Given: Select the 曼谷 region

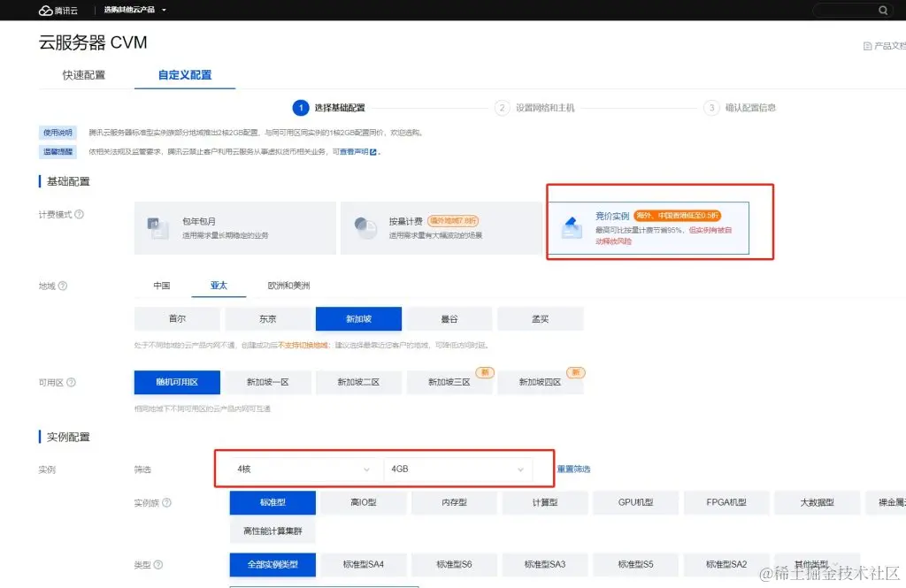Looking at the screenshot, I should tap(449, 319).
